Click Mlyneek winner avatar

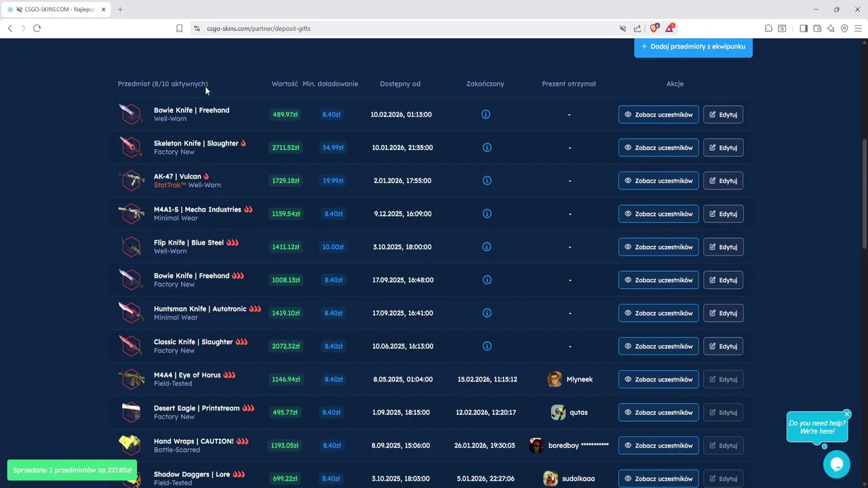pos(555,380)
